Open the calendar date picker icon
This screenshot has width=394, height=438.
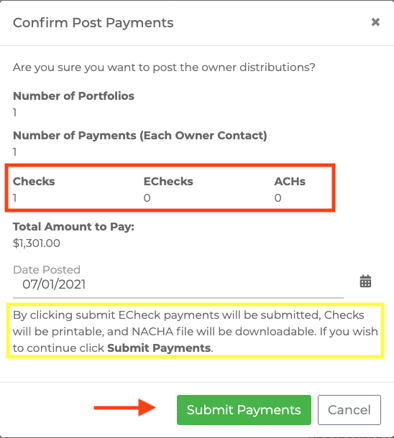click(x=365, y=281)
